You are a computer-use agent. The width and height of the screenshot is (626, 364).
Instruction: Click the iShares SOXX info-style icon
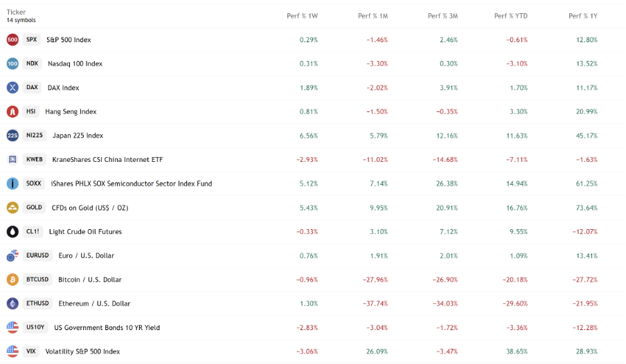click(12, 183)
